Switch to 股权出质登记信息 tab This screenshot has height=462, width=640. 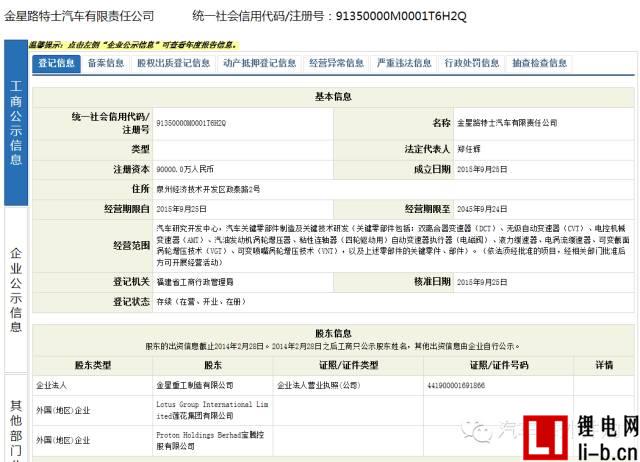click(x=173, y=63)
